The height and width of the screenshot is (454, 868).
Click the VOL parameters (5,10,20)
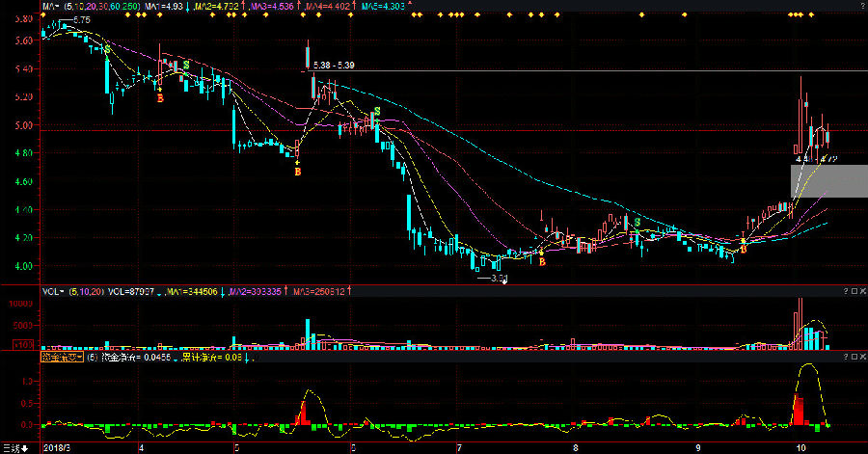[x=85, y=290]
